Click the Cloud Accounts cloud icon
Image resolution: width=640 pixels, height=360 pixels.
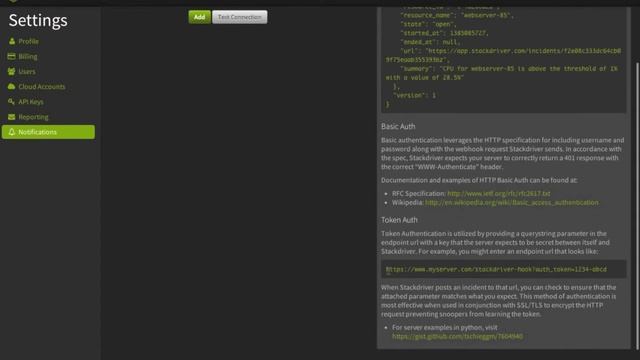(11, 87)
